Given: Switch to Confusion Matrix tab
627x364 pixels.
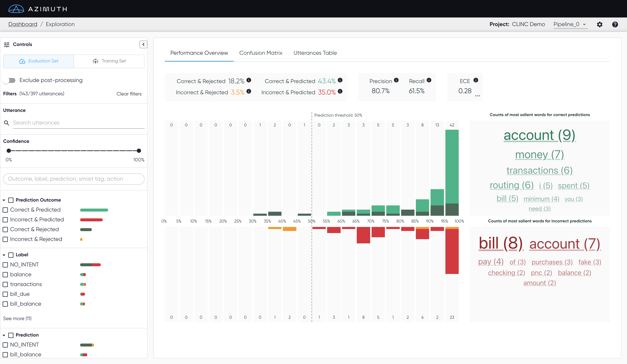Looking at the screenshot, I should [x=261, y=53].
